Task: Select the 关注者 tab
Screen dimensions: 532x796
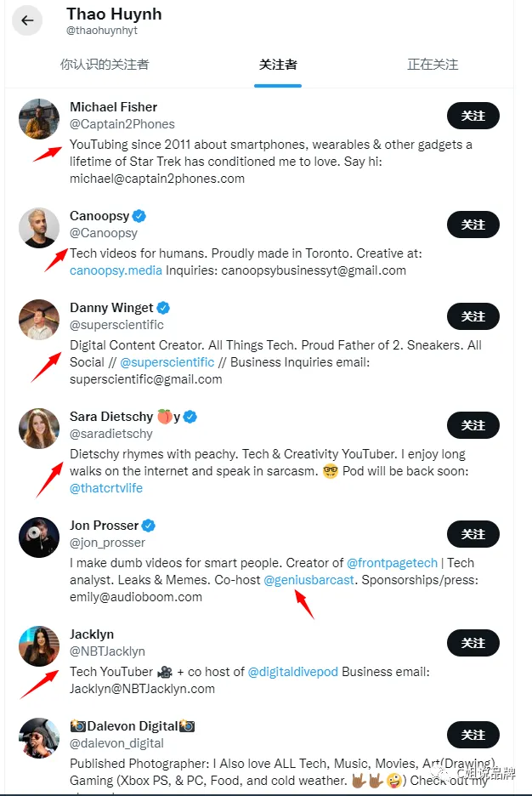Action: pyautogui.click(x=278, y=65)
